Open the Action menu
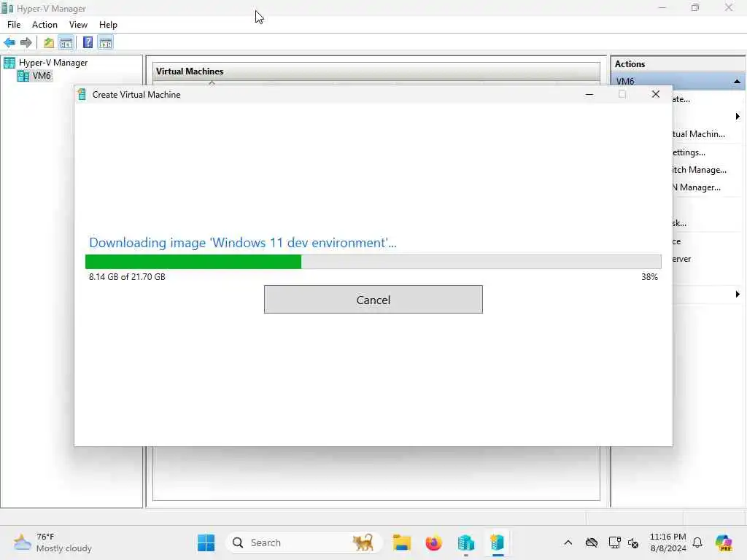Viewport: 747px width, 560px height. [44, 25]
